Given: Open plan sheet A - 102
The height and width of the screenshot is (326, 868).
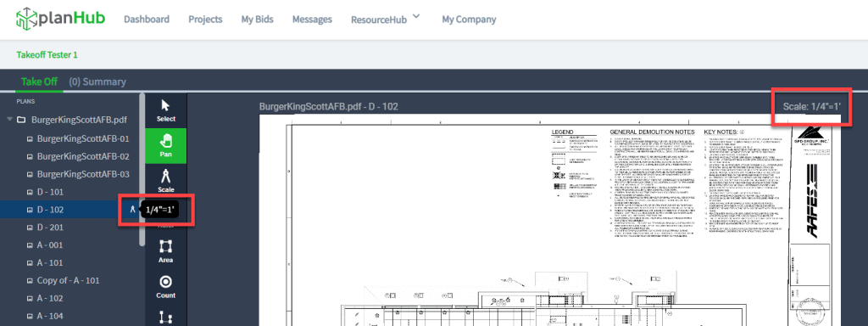Looking at the screenshot, I should 50,298.
